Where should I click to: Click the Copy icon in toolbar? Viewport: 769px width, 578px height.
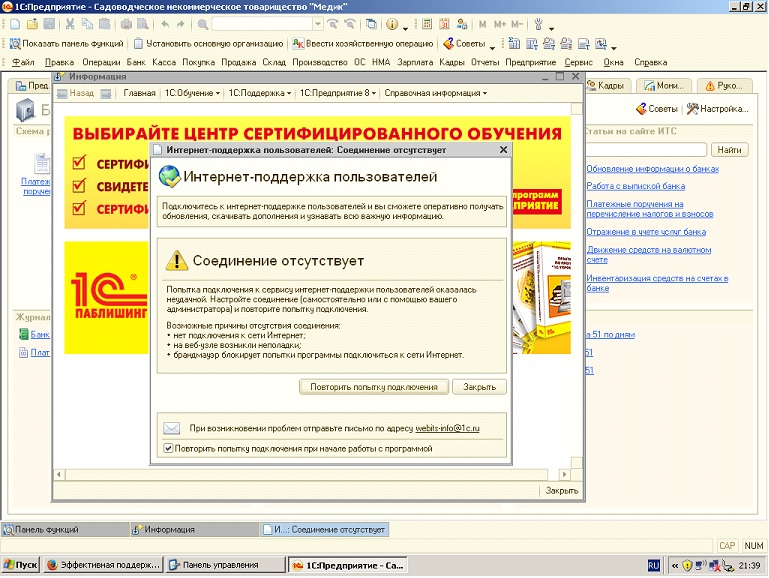(87, 24)
